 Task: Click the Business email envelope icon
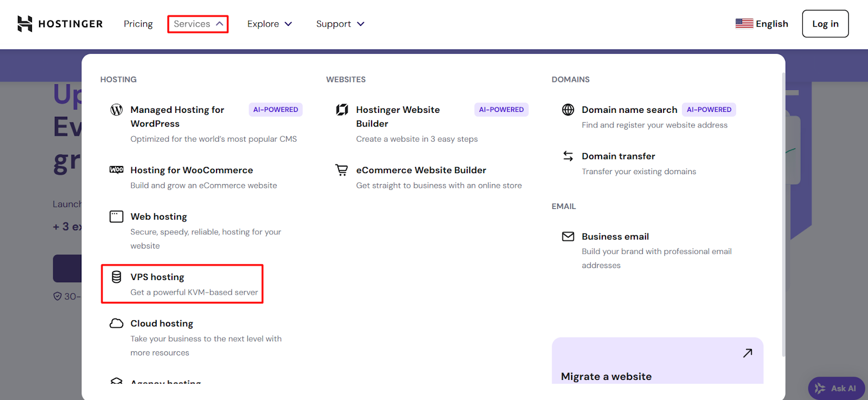568,237
